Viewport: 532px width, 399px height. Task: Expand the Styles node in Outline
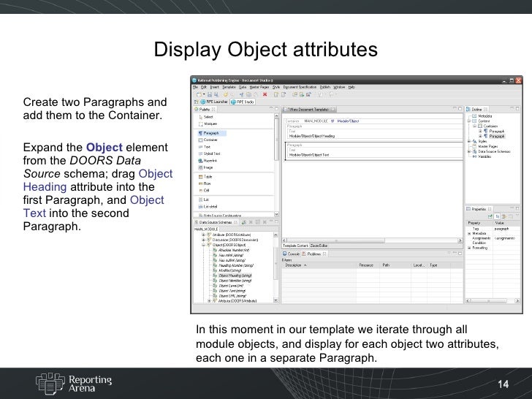470,140
